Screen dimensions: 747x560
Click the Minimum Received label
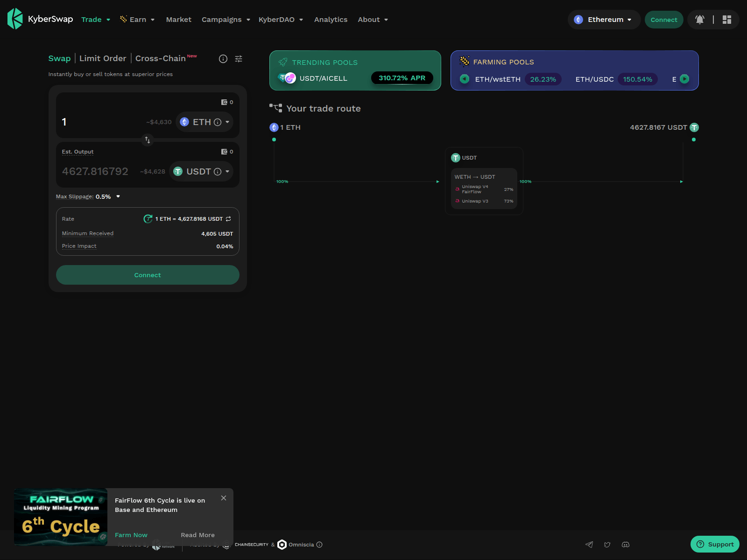[x=88, y=233]
